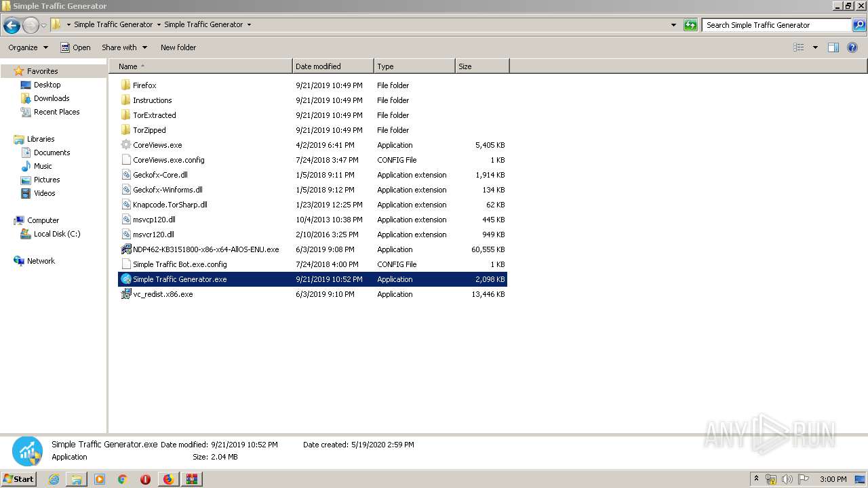
Task: Select the msvcr120.dll file name
Action: (x=153, y=235)
